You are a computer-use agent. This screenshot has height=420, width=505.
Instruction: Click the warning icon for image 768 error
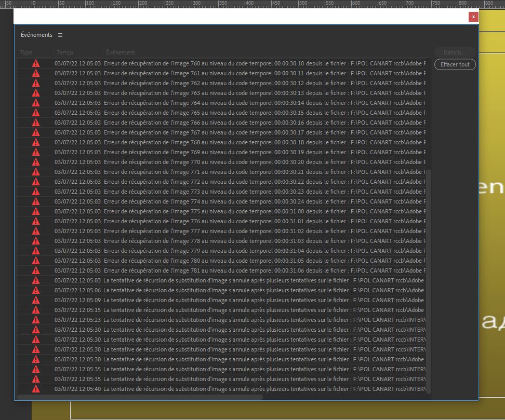tap(36, 142)
